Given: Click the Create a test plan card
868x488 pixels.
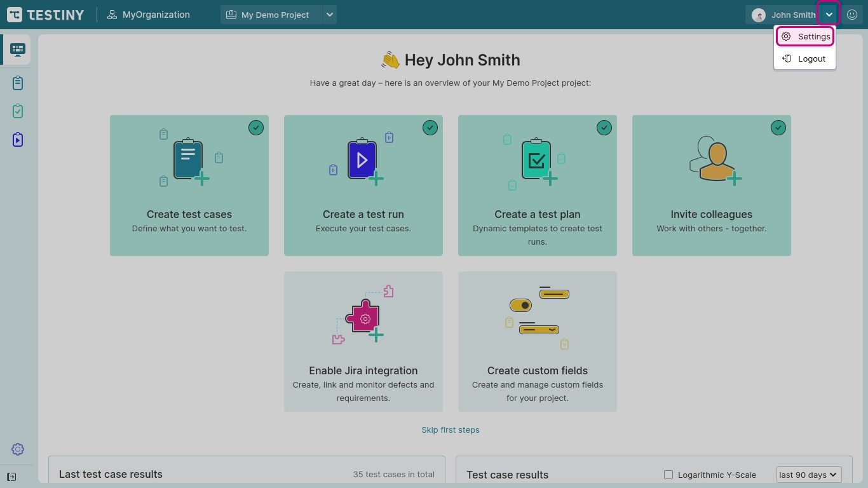Looking at the screenshot, I should click(537, 186).
